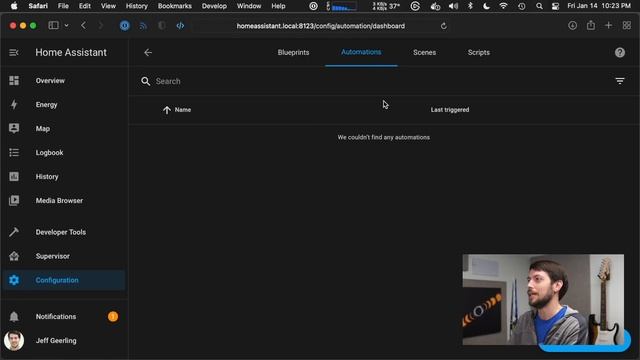
Task: Toggle Safari's sidebar button
Action: coord(53,26)
